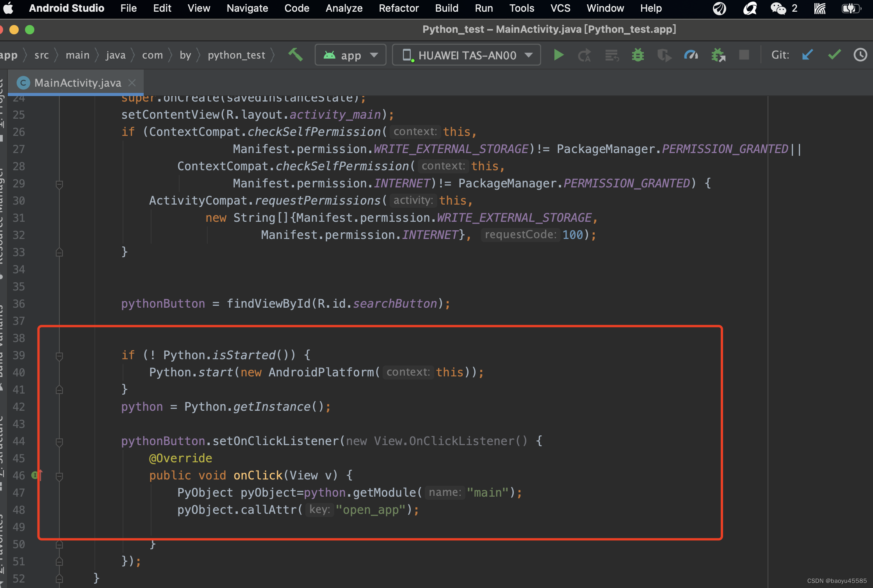Click AndroidPlatform in line 40

[321, 372]
